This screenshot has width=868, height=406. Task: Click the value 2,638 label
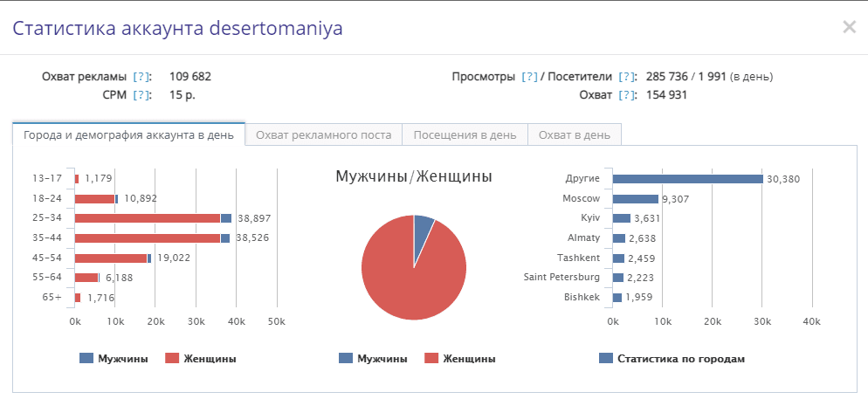tap(642, 238)
